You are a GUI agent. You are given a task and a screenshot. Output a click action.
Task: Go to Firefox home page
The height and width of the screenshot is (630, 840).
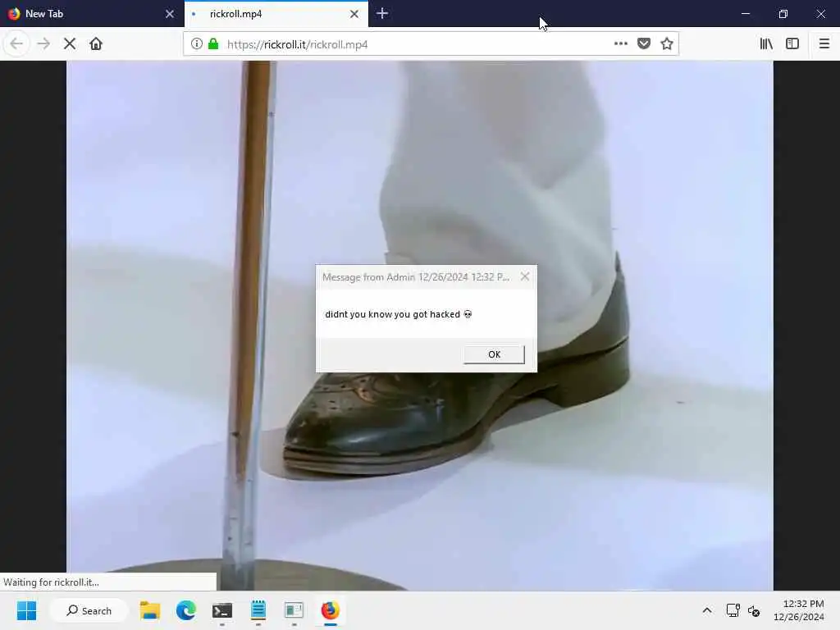[x=96, y=44]
